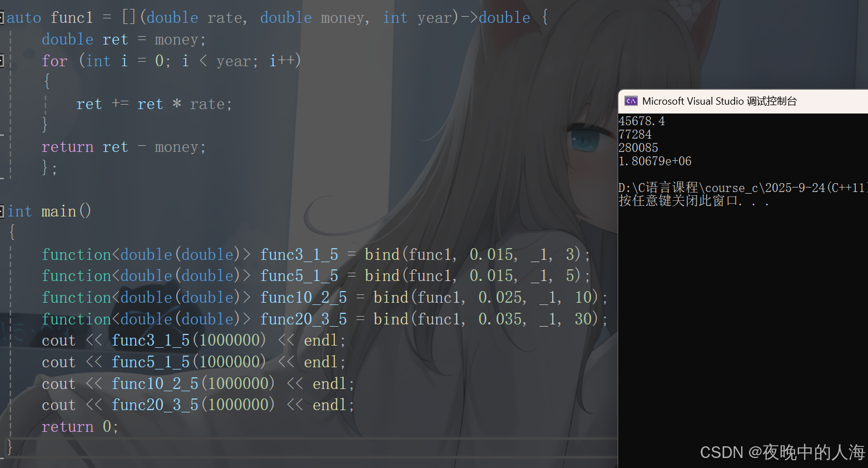Click cout line calling func3_1_5(1000000)

pos(194,340)
